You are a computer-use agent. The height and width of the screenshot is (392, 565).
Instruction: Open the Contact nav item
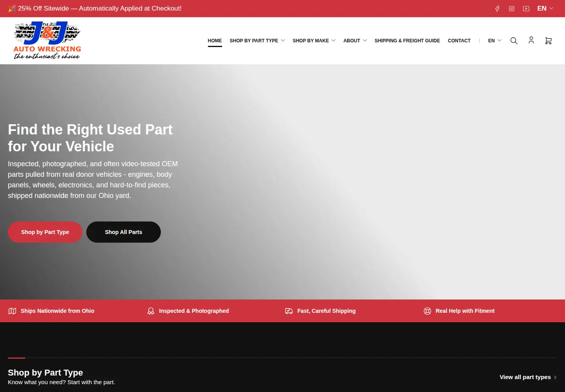pyautogui.click(x=459, y=41)
